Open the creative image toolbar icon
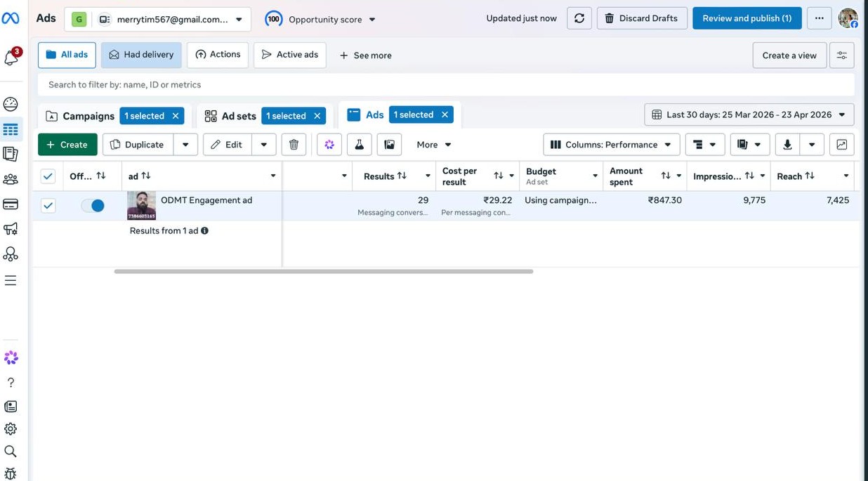Screen dimensions: 868x481 click(x=389, y=145)
